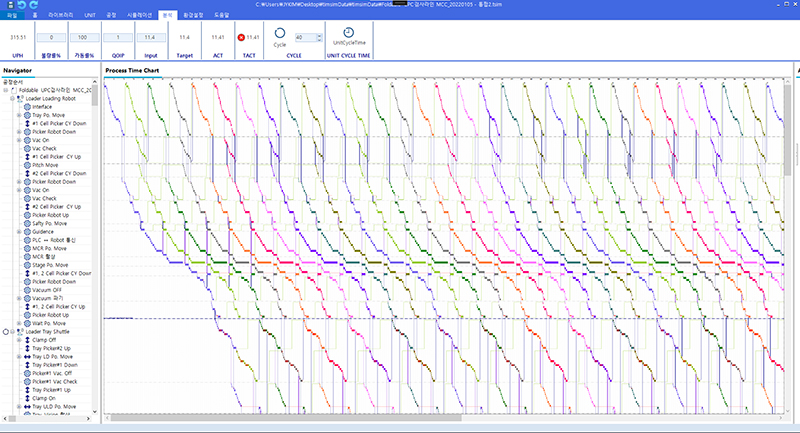Collapse the Loader Tray Shuttle group

coord(13,331)
